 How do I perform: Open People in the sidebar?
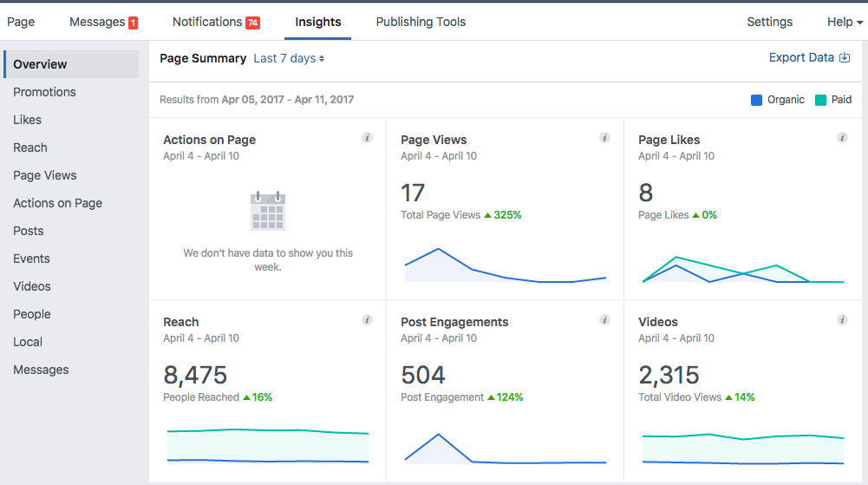click(x=32, y=314)
